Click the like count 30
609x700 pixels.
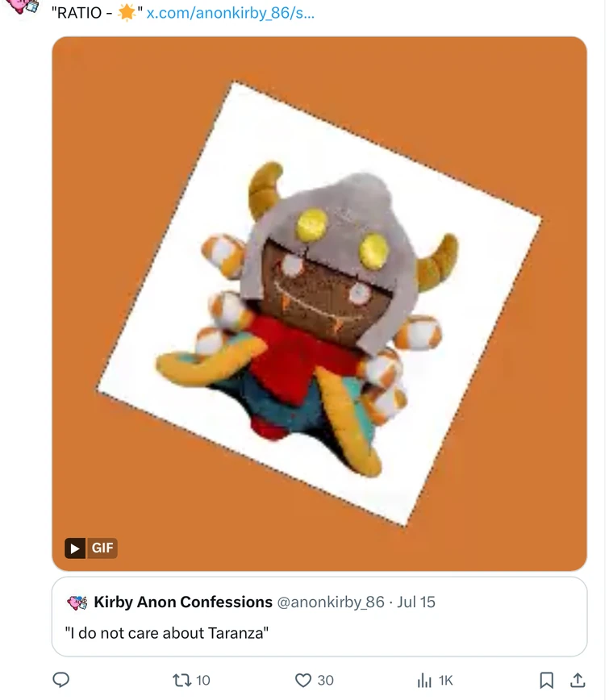pyautogui.click(x=326, y=680)
